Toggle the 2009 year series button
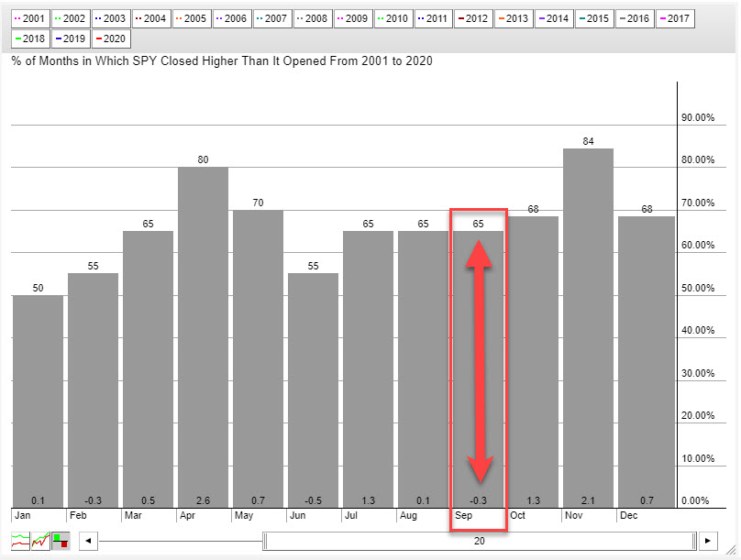Screen dimensions: 741x560 (353, 18)
